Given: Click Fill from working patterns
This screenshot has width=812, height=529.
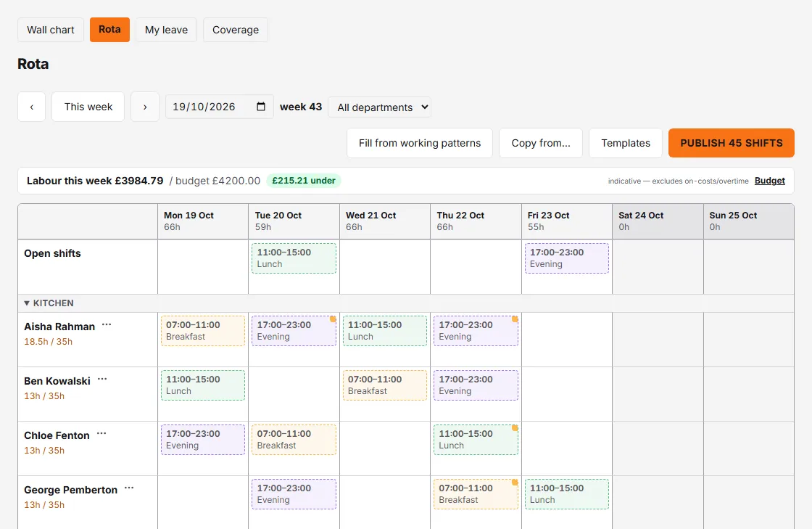Looking at the screenshot, I should click(420, 143).
